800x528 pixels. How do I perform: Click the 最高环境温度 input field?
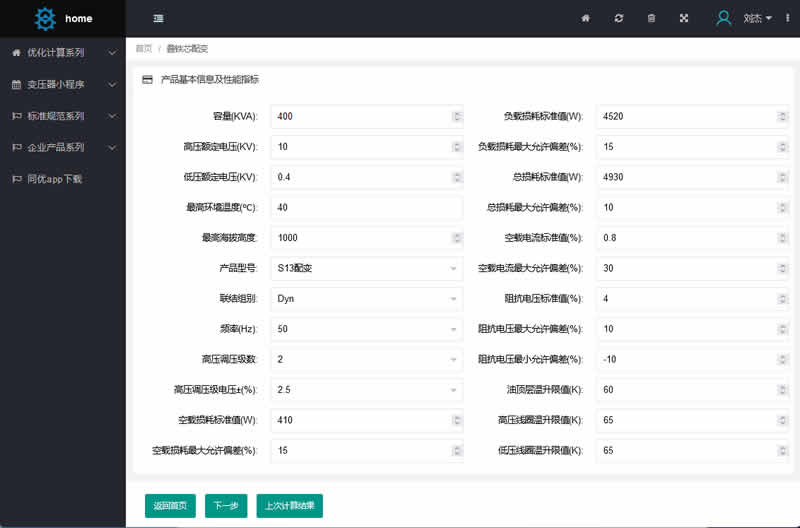coord(366,207)
